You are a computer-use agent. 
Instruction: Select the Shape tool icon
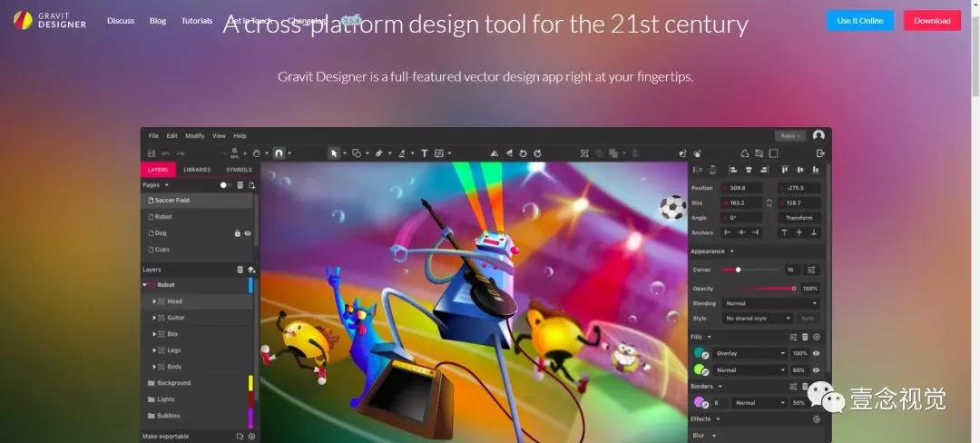tap(357, 153)
